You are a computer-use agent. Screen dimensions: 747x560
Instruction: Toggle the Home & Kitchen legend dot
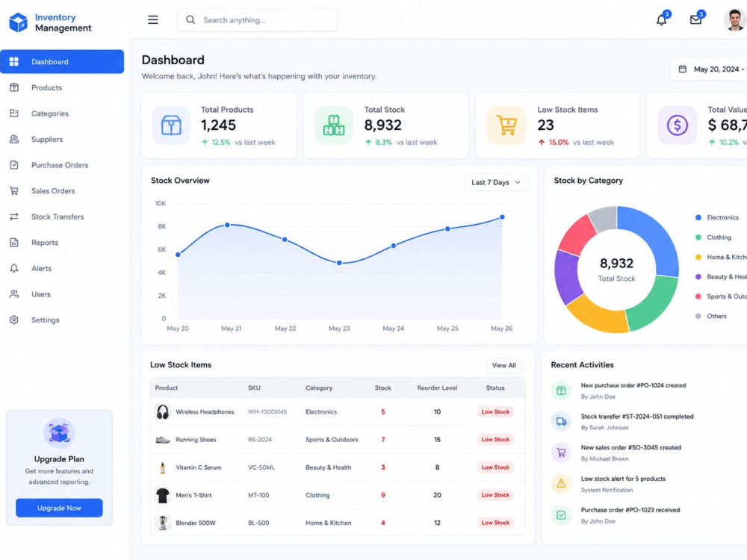tap(698, 257)
